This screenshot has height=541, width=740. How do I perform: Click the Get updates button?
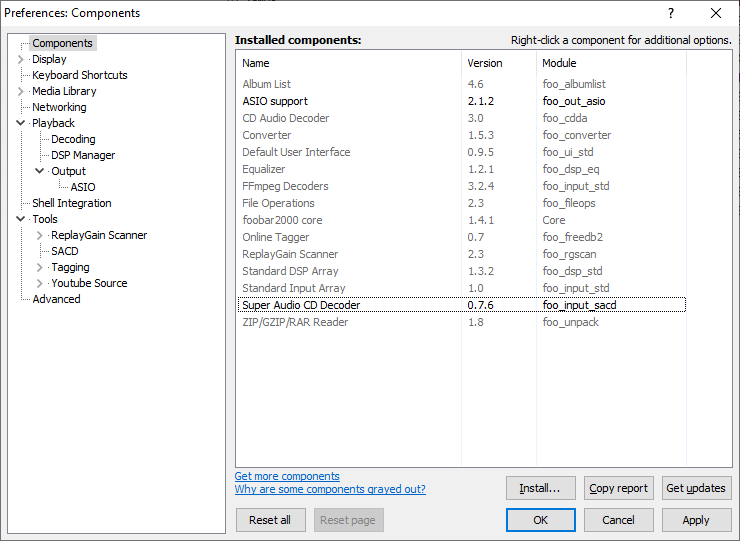[696, 488]
